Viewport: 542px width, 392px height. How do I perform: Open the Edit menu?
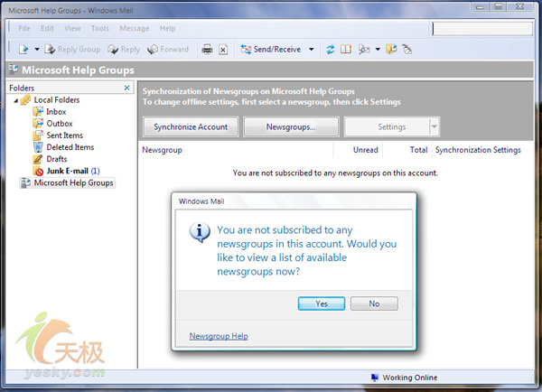point(47,28)
